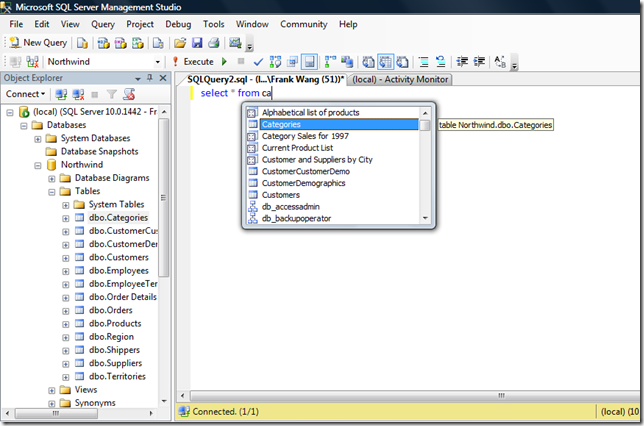This screenshot has height=426, width=644.
Task: Select Results to Grid icon
Action: (x=385, y=62)
